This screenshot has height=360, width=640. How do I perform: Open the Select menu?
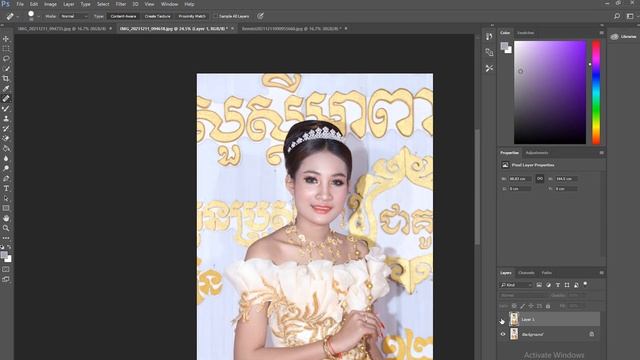[103, 4]
